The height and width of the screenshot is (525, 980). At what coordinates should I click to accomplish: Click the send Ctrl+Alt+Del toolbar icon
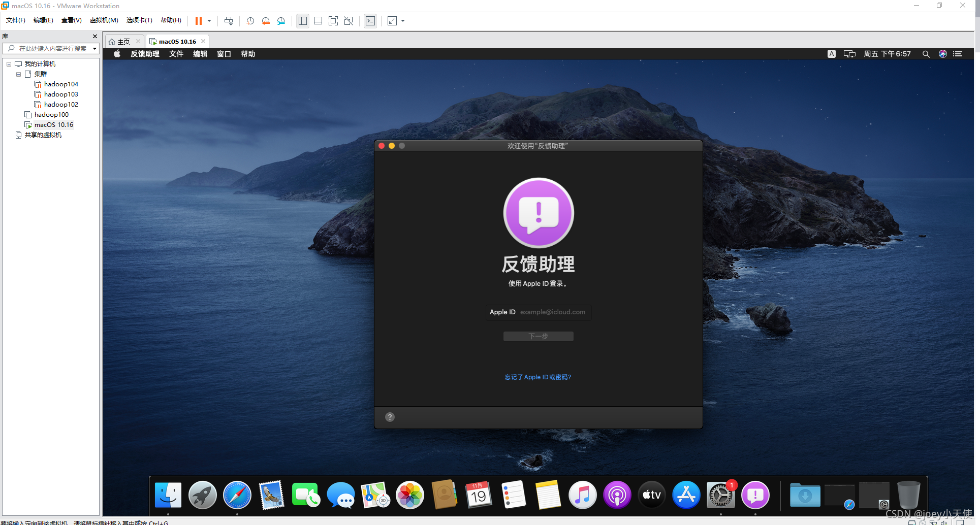pos(229,21)
